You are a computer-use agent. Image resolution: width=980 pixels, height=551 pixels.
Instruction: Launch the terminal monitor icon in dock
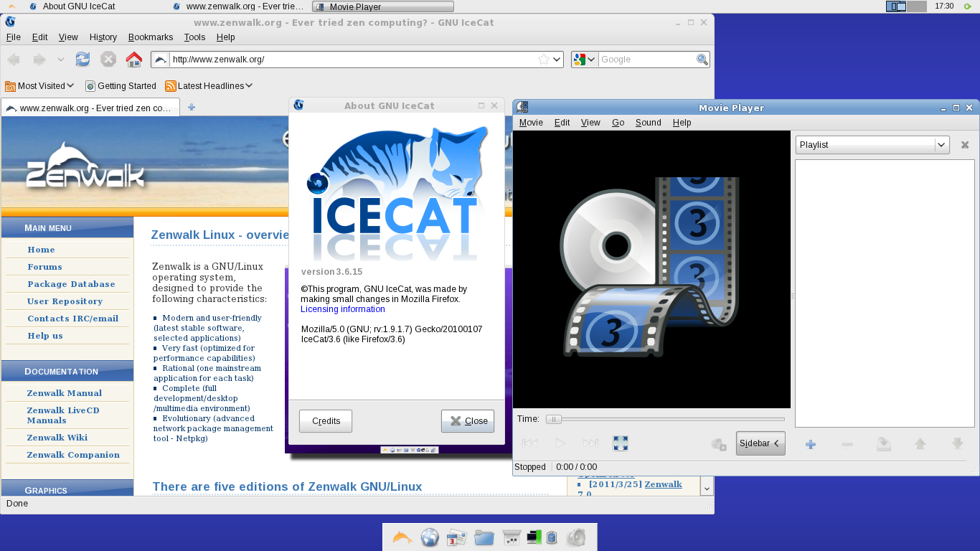[x=533, y=537]
